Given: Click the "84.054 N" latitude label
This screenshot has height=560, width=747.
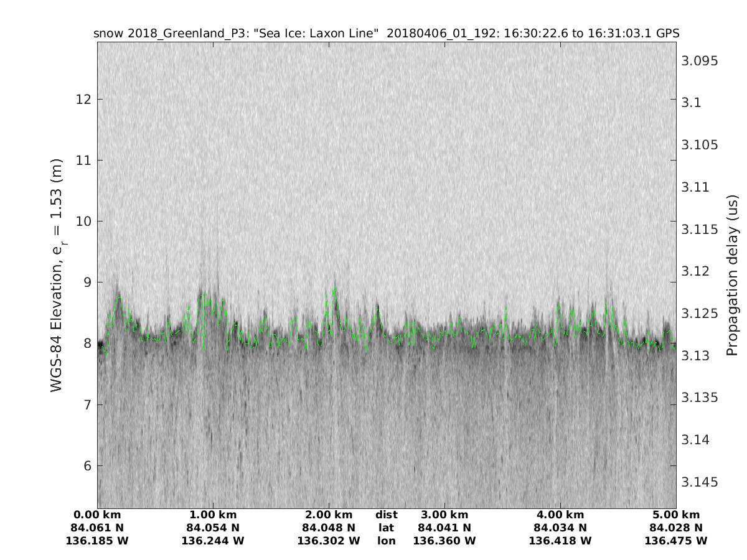Looking at the screenshot, I should click(x=213, y=528).
